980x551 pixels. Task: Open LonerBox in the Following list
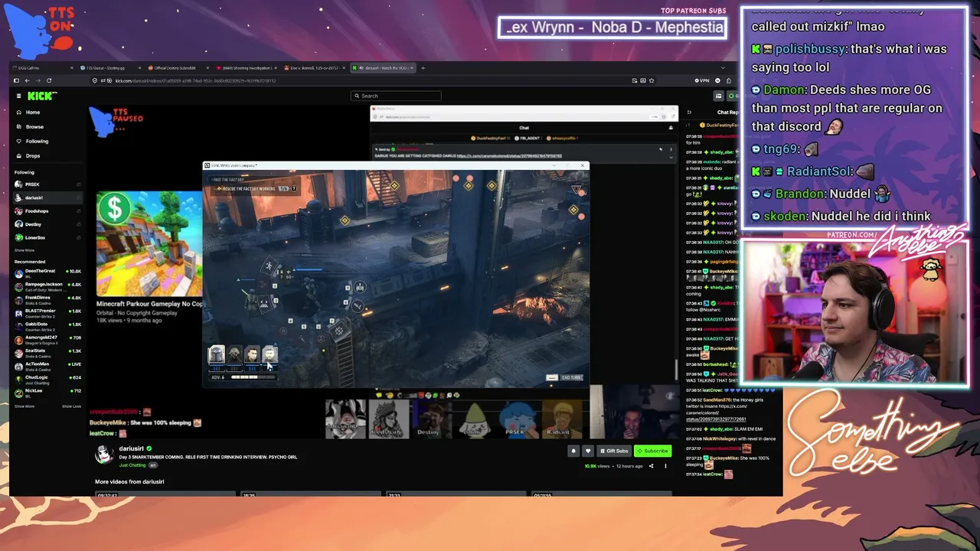[x=47, y=238]
